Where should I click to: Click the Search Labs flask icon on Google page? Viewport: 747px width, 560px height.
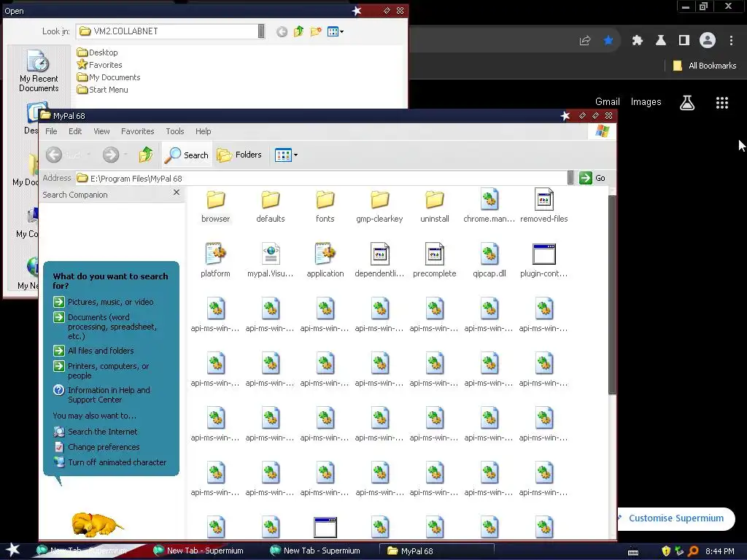(687, 102)
